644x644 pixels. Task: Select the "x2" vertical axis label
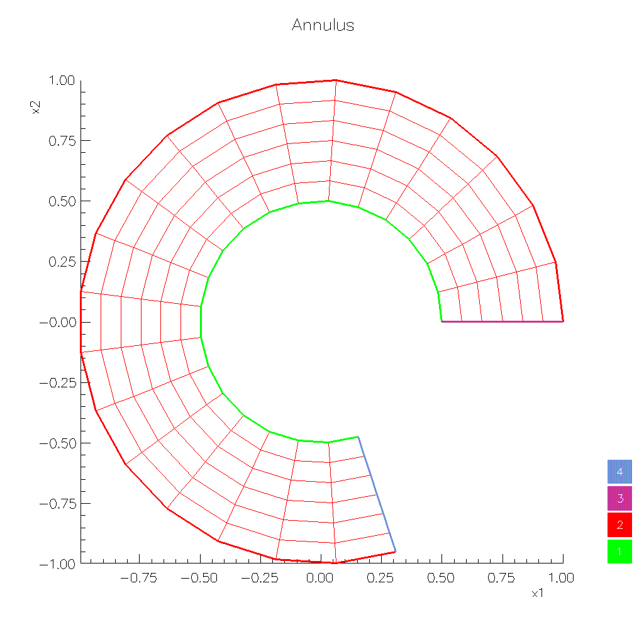point(36,107)
